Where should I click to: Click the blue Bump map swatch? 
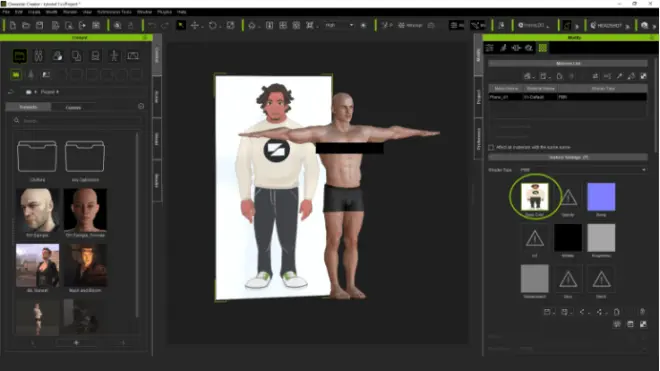(x=601, y=197)
